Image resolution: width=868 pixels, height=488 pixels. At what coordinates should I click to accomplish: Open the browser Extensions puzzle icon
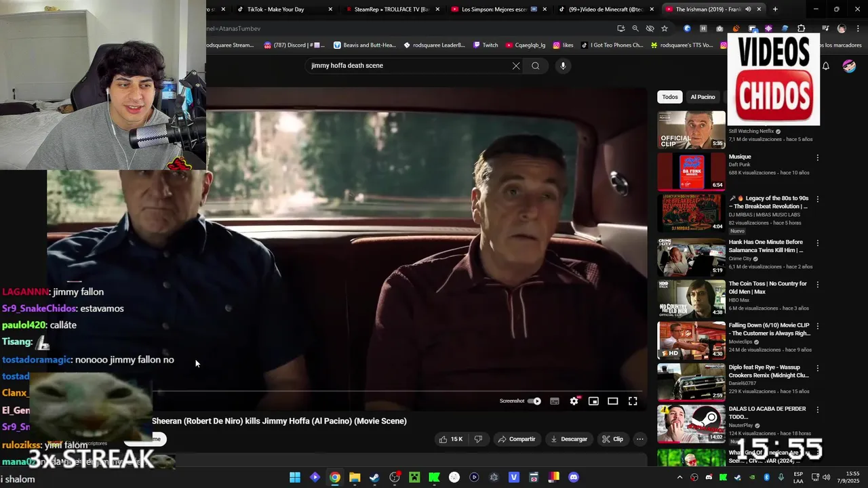802,28
